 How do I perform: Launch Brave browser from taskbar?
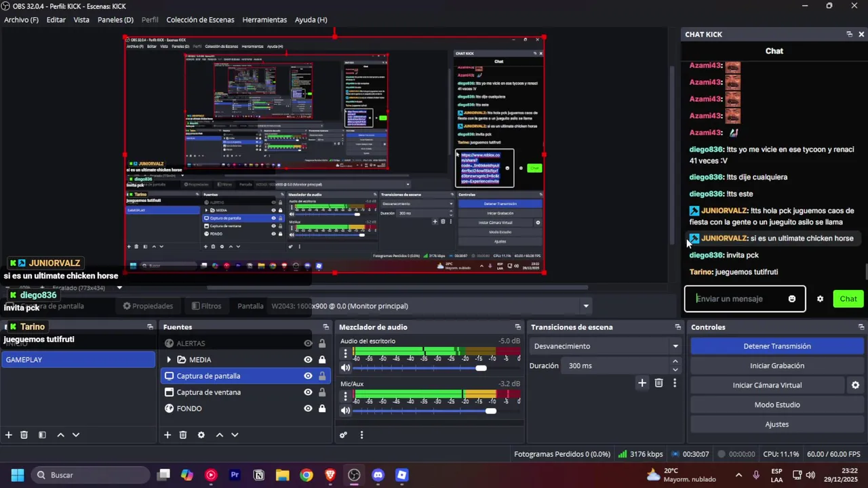(330, 475)
